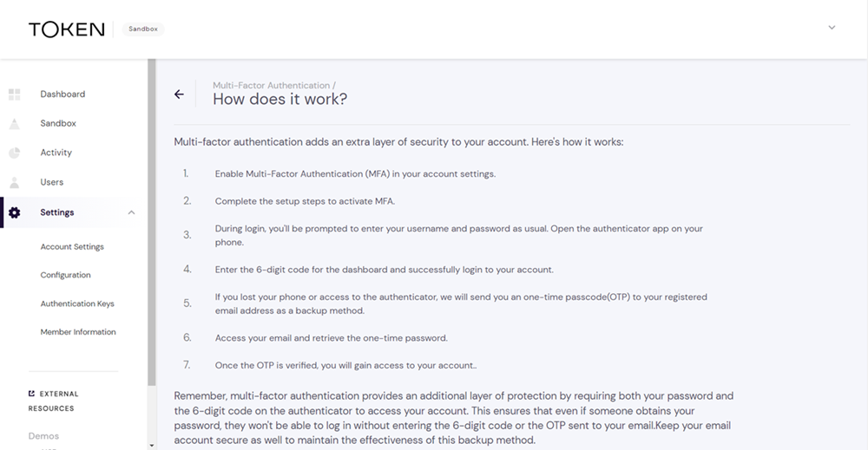
Task: Click the Dashboard grid icon
Action: tap(15, 95)
